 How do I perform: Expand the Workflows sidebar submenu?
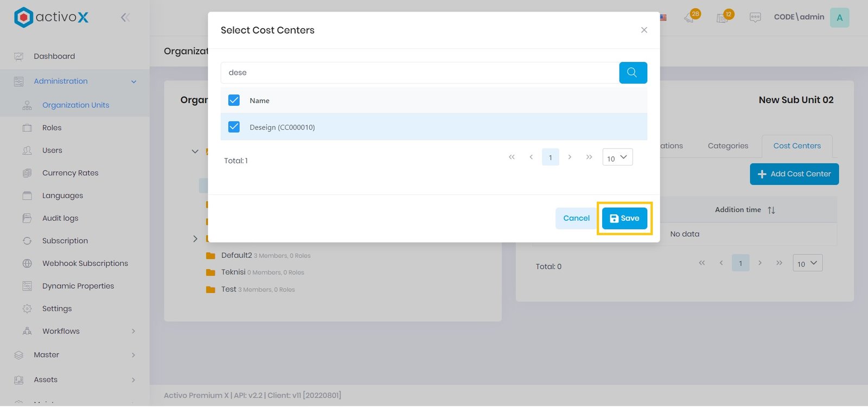133,331
